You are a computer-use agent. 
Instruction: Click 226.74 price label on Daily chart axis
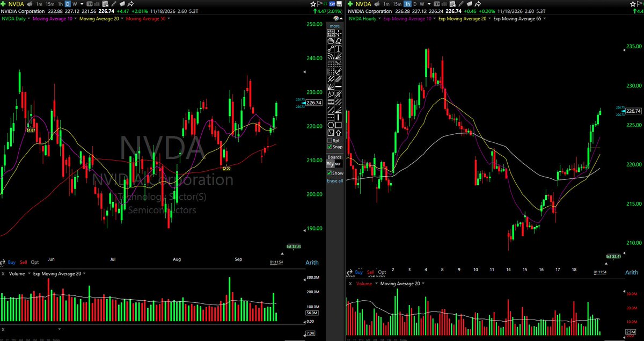pos(313,103)
